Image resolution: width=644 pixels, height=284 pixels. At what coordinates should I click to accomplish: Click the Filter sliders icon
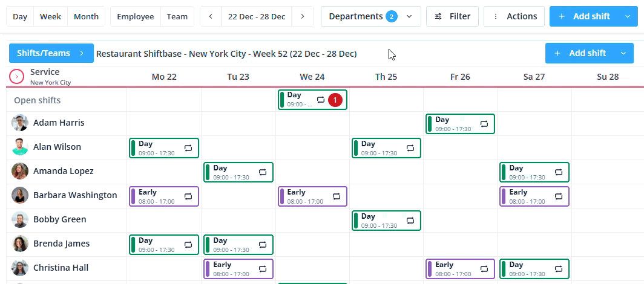439,16
